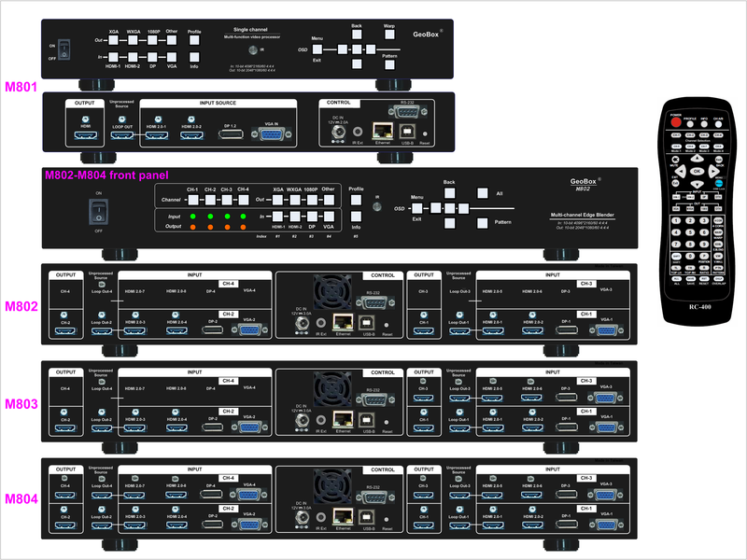The width and height of the screenshot is (747, 560).
Task: Click the Back button on M801 front panel
Action: coord(357,35)
